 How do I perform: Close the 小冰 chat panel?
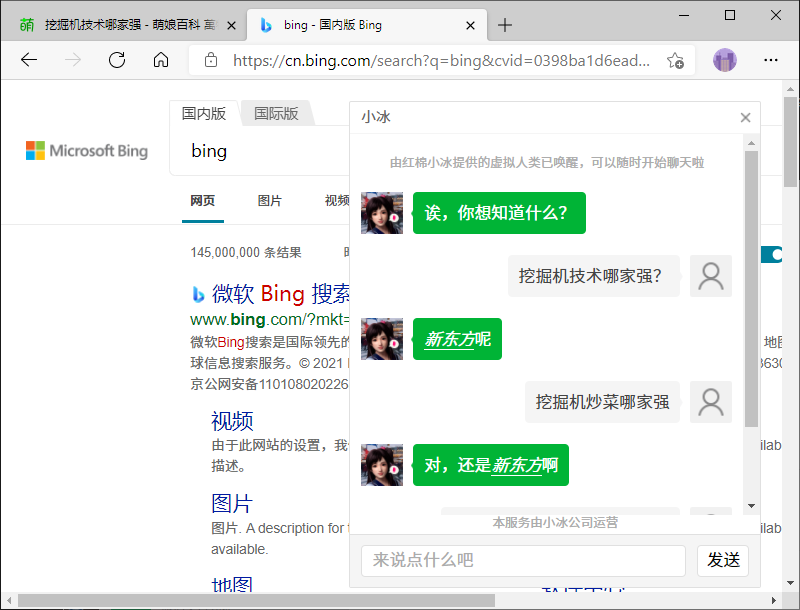tap(745, 117)
